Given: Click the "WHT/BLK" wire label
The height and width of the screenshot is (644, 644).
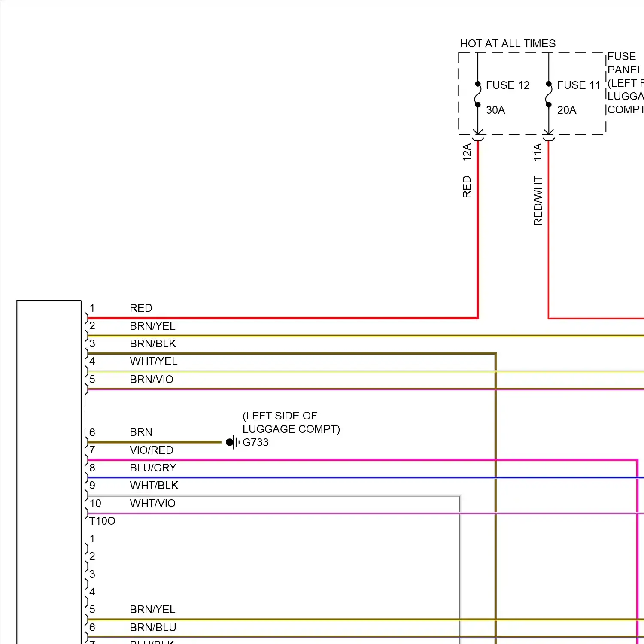Looking at the screenshot, I should coord(154,485).
